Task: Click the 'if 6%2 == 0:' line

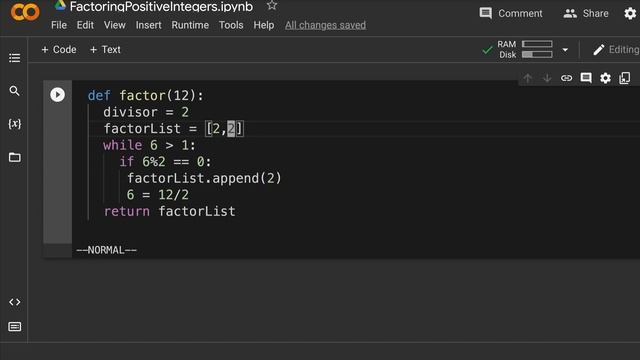Action: tap(165, 162)
